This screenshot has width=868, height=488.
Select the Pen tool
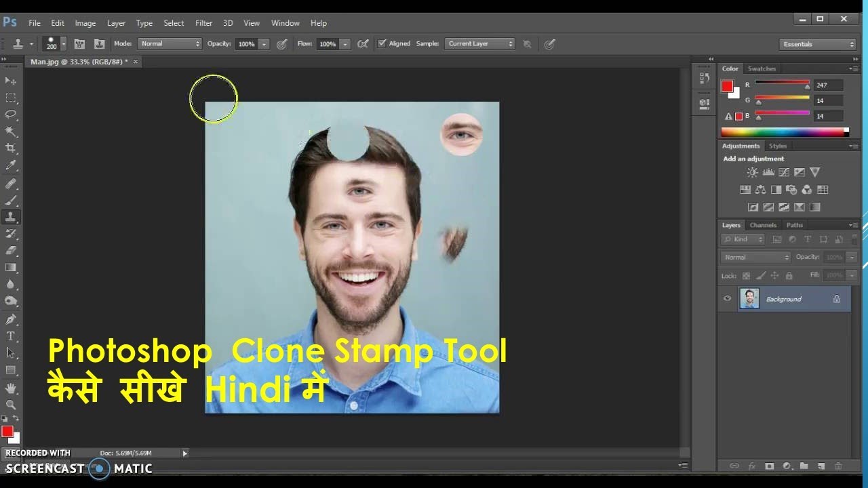[x=11, y=319]
